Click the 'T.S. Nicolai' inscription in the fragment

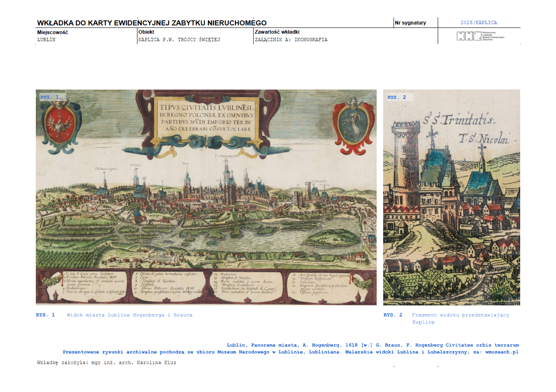point(484,138)
